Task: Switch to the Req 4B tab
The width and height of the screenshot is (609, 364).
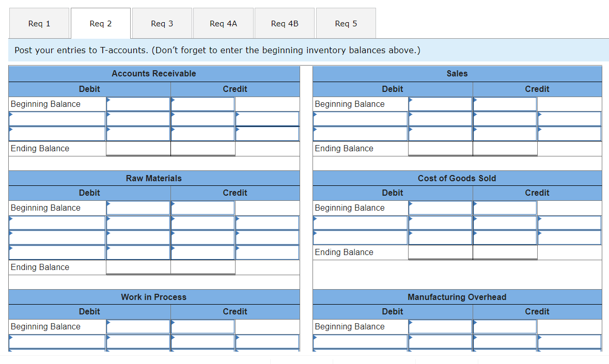Action: [285, 23]
